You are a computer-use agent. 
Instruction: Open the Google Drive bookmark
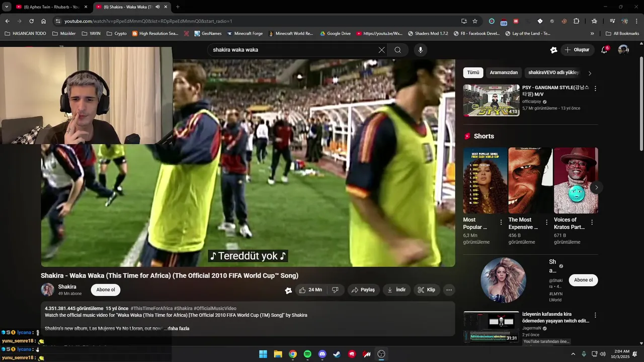pyautogui.click(x=335, y=34)
